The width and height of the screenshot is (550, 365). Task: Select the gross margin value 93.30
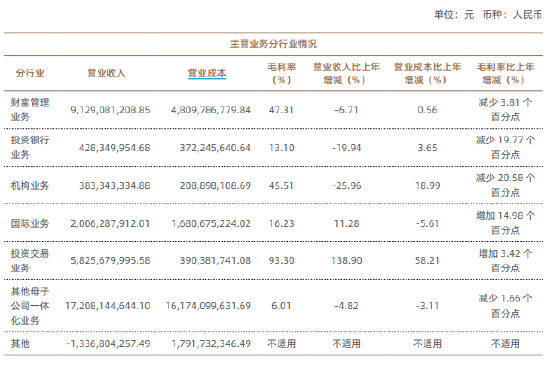click(281, 261)
